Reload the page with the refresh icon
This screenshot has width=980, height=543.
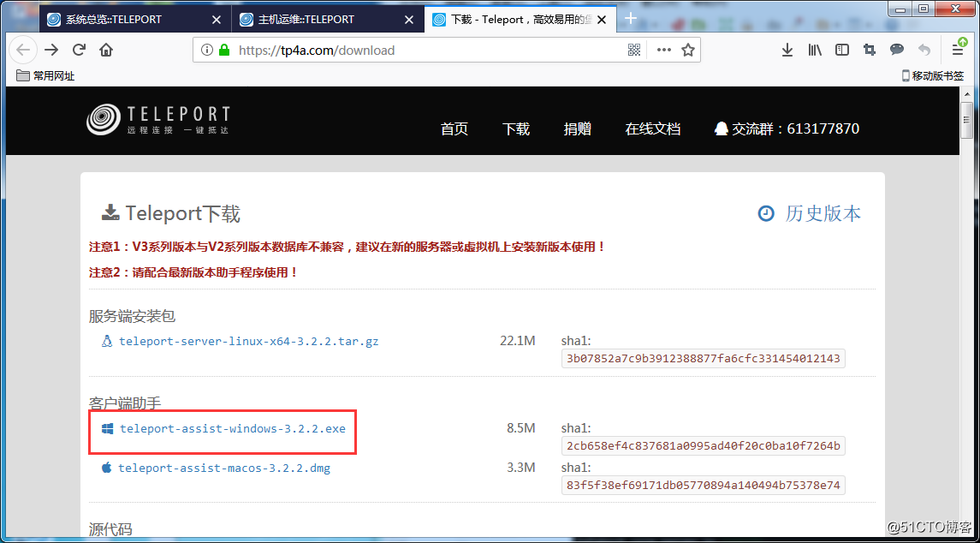(79, 50)
